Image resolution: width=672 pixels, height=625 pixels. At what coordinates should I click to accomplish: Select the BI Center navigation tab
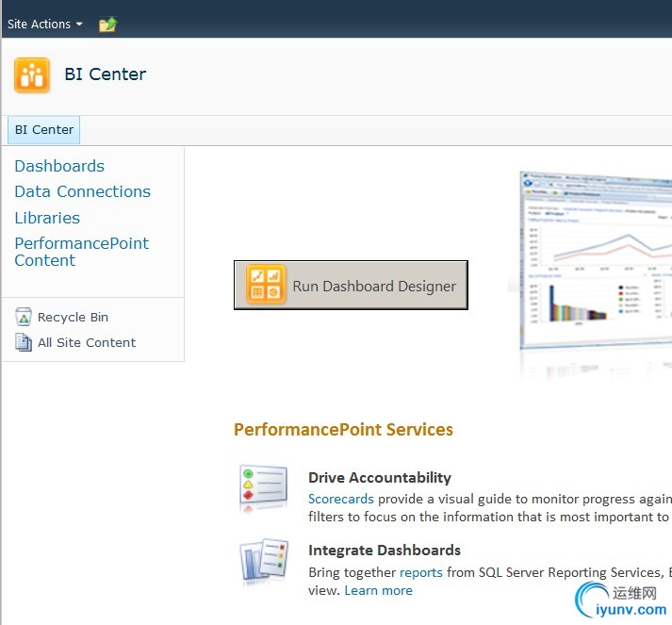[x=43, y=130]
